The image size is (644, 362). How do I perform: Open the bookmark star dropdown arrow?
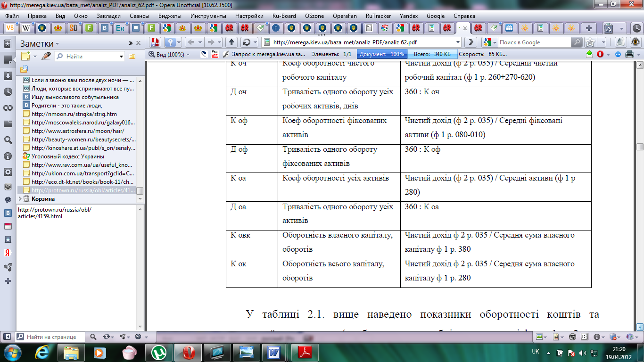click(x=603, y=42)
